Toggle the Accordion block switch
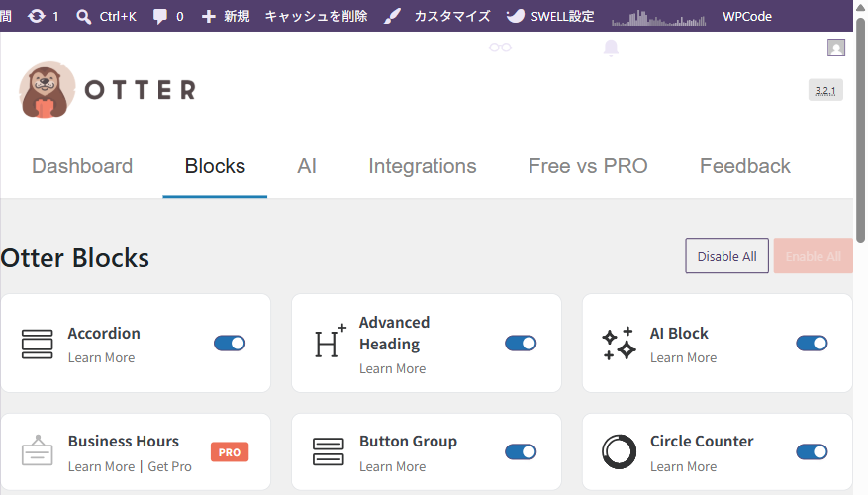The width and height of the screenshot is (868, 495). [x=230, y=344]
